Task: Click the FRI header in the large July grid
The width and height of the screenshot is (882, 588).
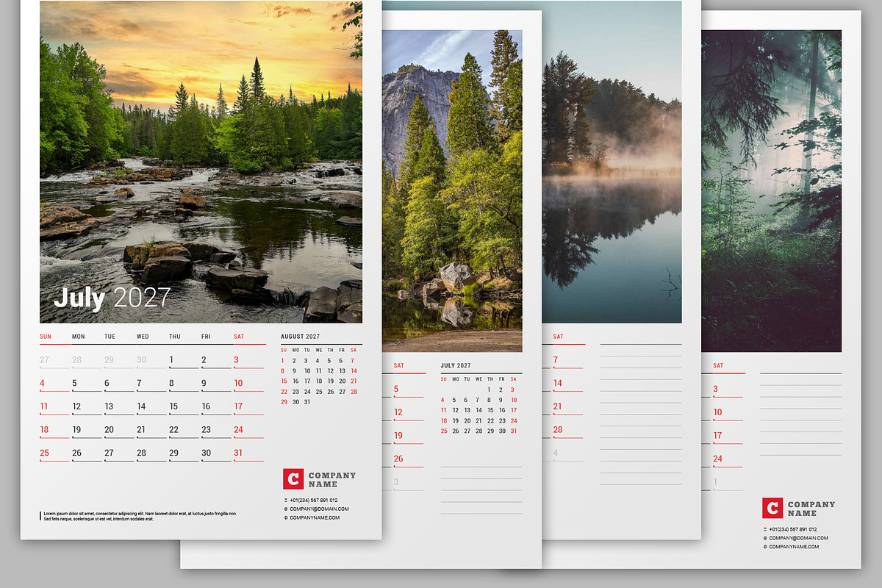Action: [x=206, y=337]
